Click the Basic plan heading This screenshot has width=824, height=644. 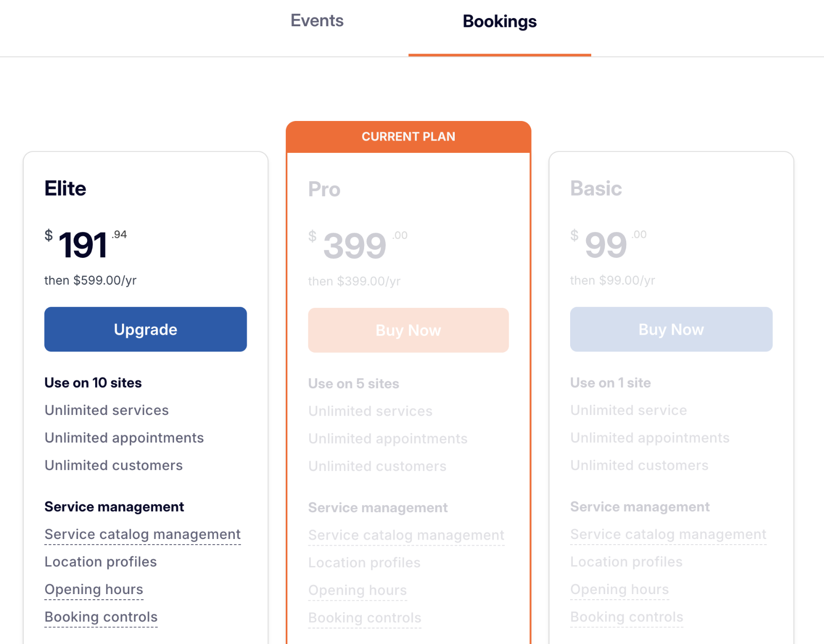click(x=596, y=188)
